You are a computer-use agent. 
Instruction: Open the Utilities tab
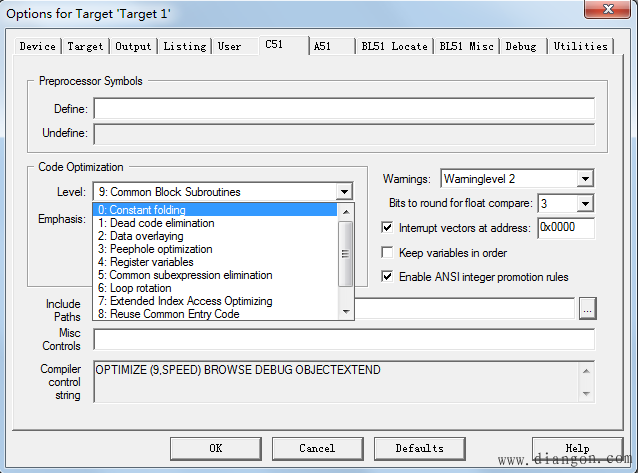[x=580, y=46]
